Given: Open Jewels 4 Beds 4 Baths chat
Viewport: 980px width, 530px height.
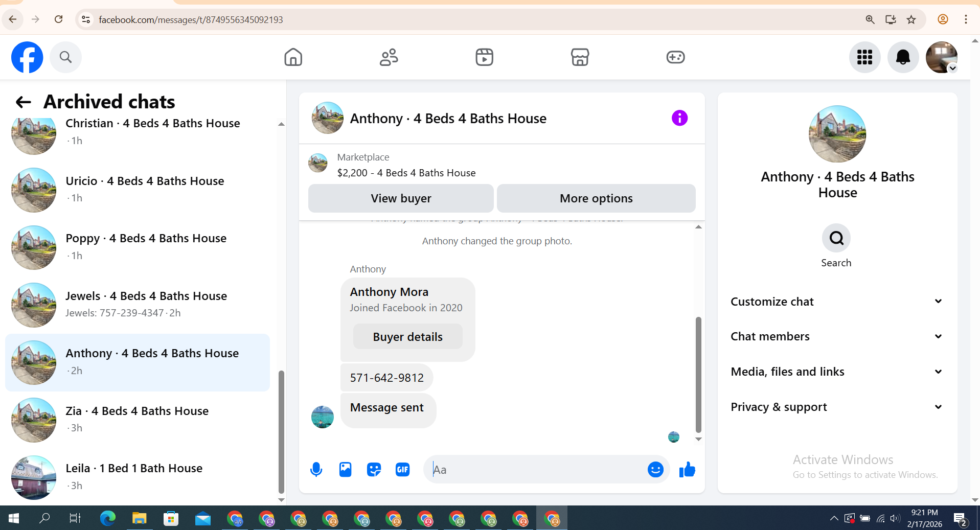Looking at the screenshot, I should coord(138,305).
